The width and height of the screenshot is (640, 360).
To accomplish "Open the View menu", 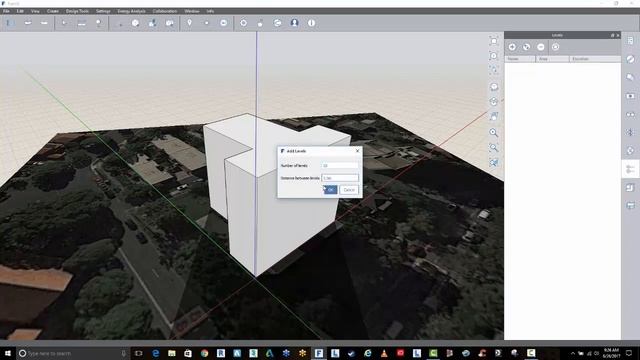I will (35, 11).
